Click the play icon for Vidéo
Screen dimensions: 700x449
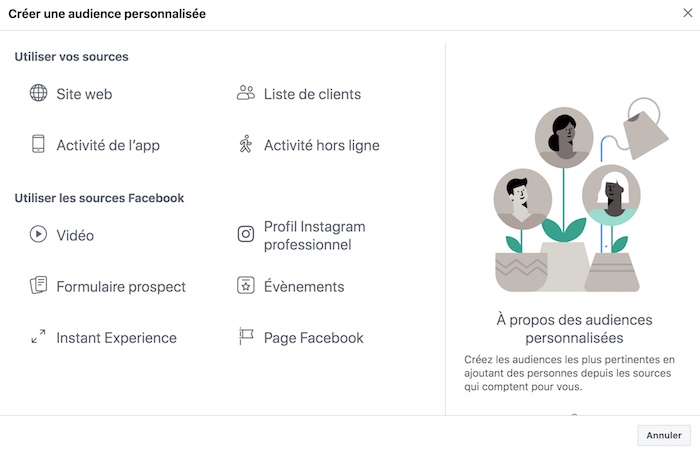[38, 234]
